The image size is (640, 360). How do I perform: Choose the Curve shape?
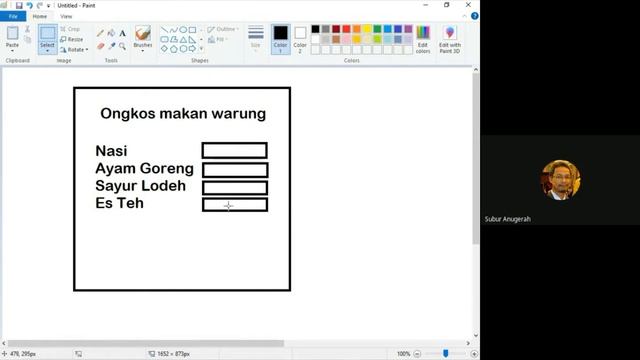tap(173, 30)
